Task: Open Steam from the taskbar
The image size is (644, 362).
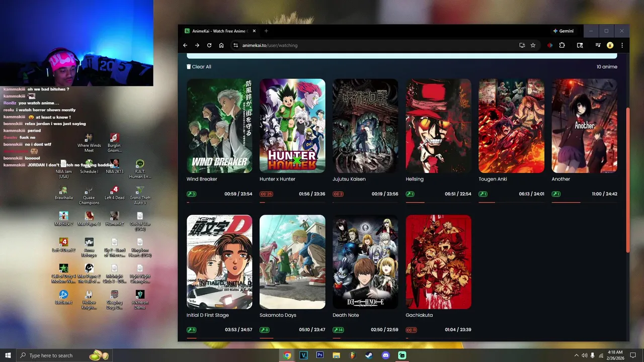Action: point(369,355)
